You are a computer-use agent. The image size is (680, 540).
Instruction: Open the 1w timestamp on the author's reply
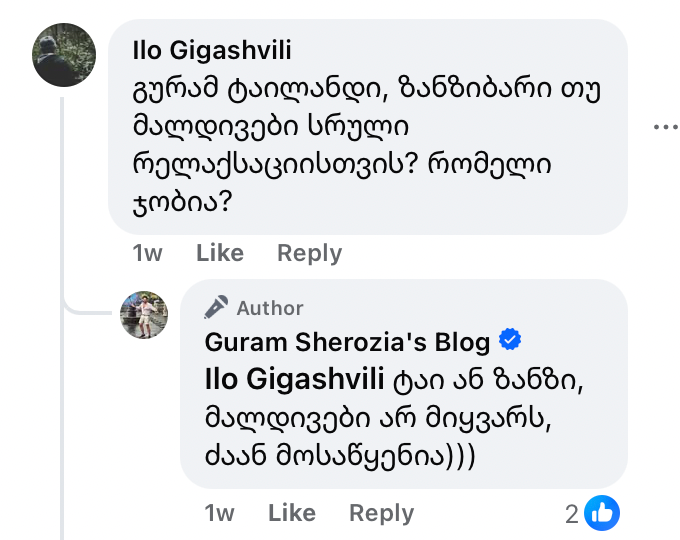click(219, 513)
